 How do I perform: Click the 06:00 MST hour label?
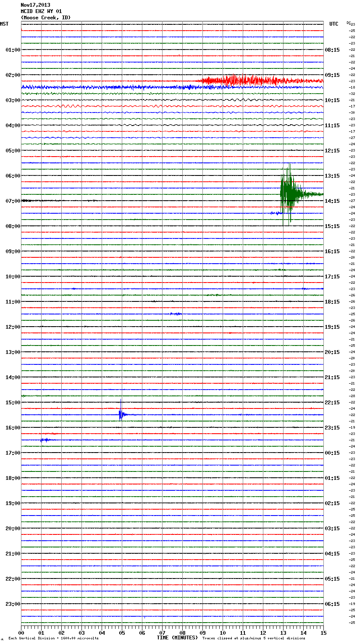pos(13,175)
